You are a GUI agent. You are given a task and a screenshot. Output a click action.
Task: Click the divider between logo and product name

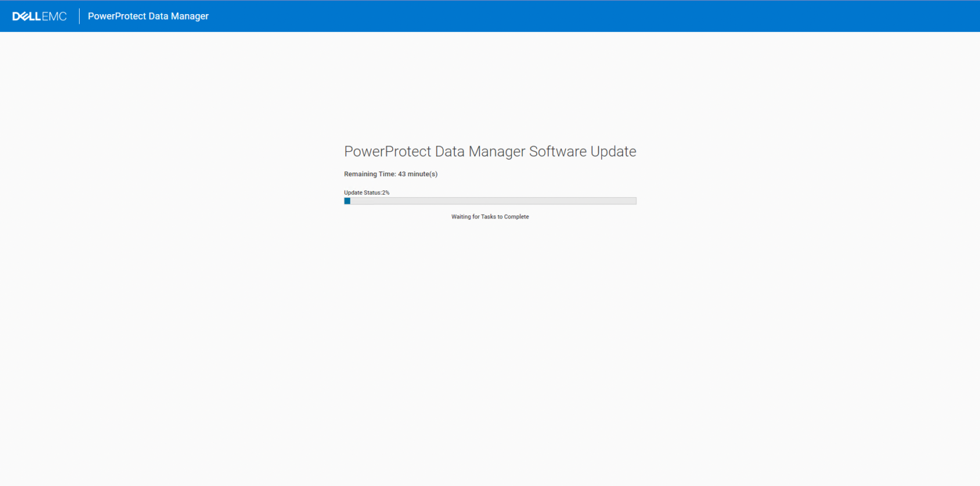tap(78, 16)
